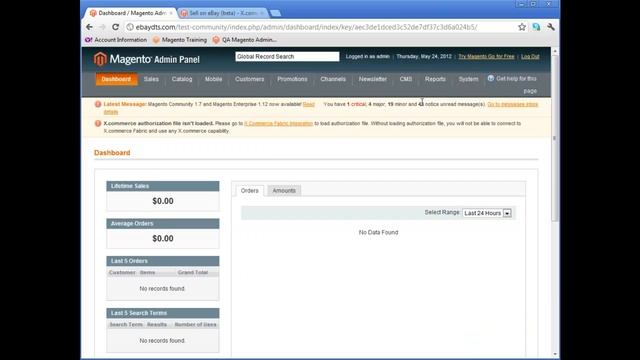
Task: Click the Search Term column header
Action: click(x=126, y=325)
